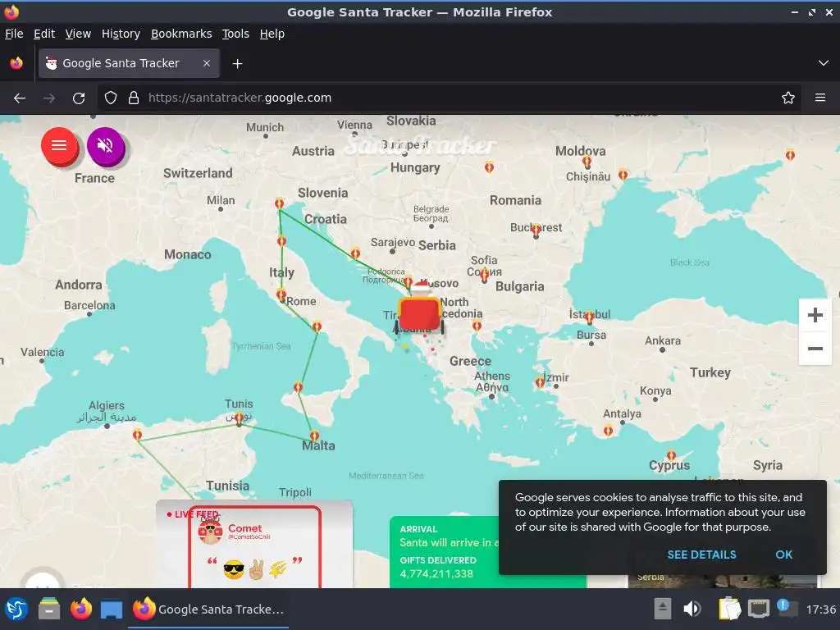Select the gift marker at Istanbul
Image resolution: width=840 pixels, height=630 pixels.
[590, 317]
